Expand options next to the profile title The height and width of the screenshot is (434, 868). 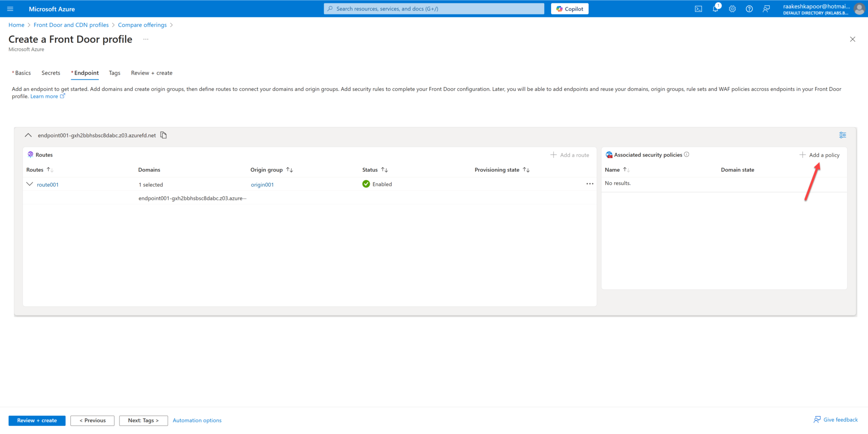pos(145,39)
